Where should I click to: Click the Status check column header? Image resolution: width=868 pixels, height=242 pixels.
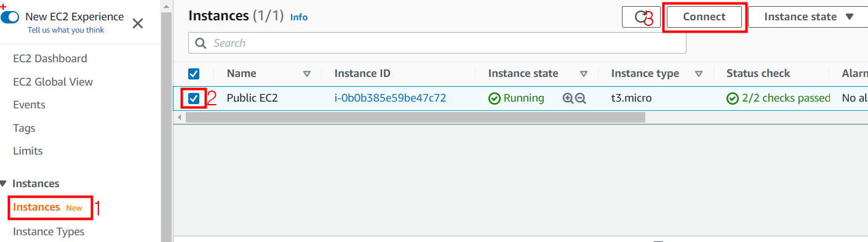coord(758,73)
